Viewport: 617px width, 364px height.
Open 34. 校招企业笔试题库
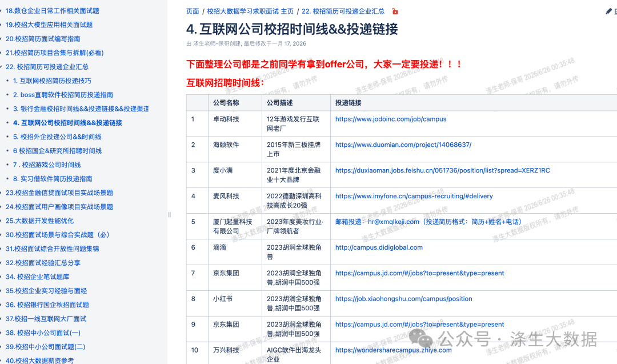(37, 277)
